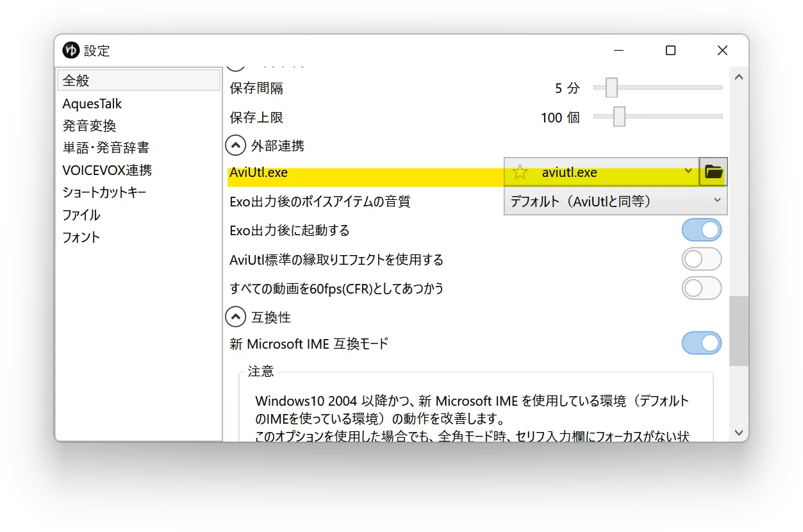Open AquesTalk settings category
803x532 pixels.
(x=92, y=103)
